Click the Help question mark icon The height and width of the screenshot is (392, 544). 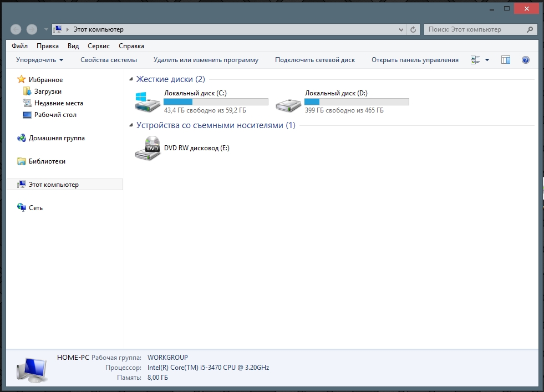click(526, 60)
